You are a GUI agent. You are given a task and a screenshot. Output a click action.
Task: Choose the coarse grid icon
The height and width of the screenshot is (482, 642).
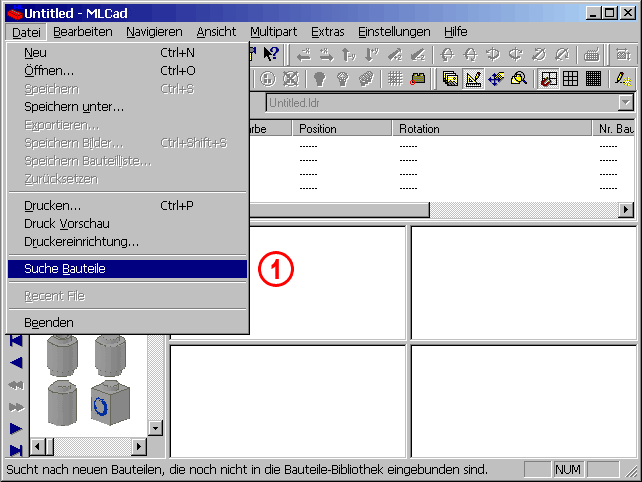pos(570,79)
